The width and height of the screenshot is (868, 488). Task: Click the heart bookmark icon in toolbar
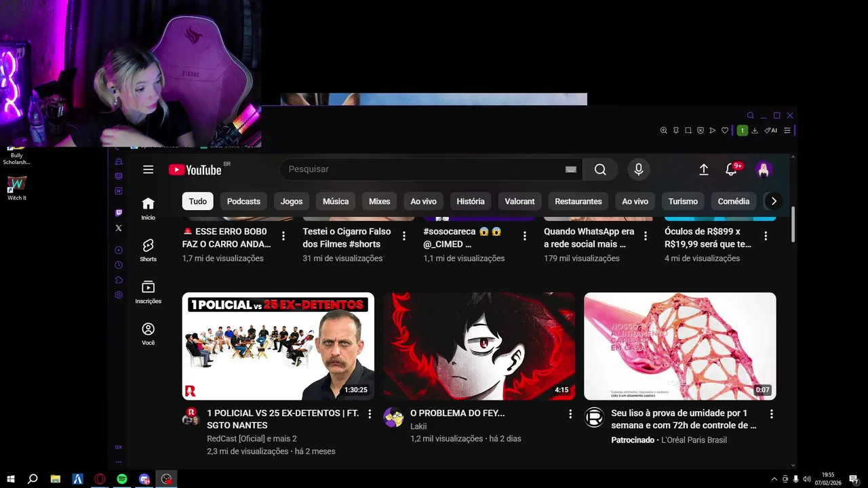[724, 130]
